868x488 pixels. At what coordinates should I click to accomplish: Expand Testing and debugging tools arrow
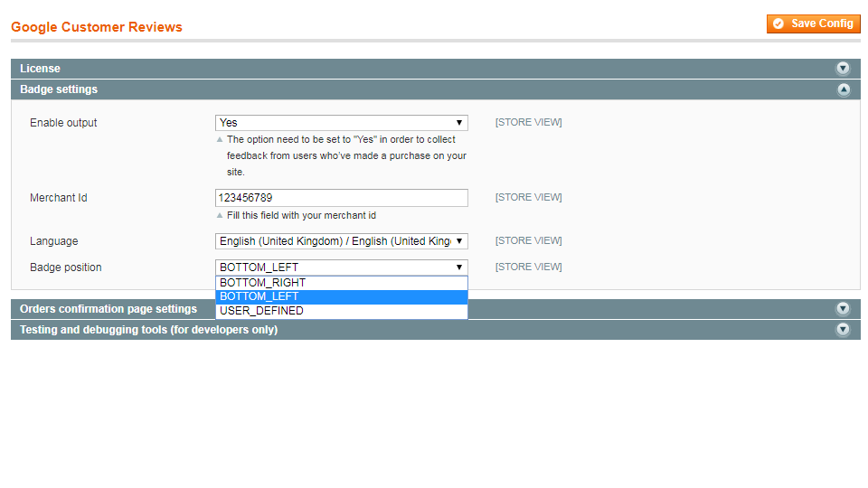pos(843,330)
